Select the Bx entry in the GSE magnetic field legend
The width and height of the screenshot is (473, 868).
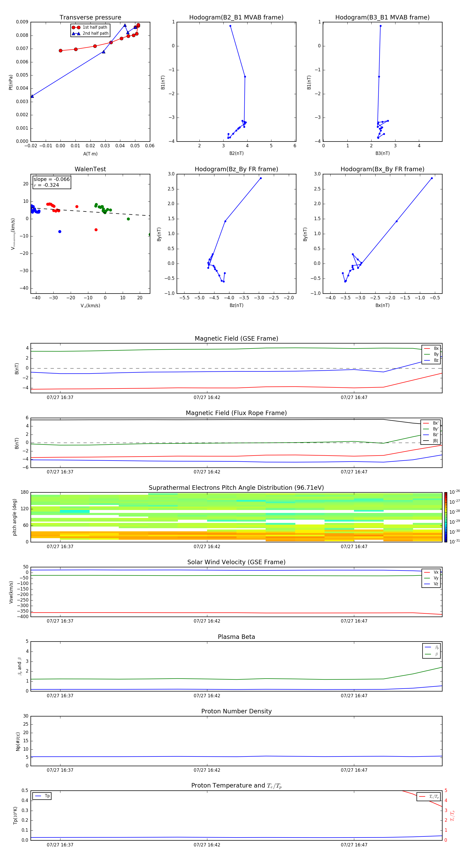click(431, 349)
